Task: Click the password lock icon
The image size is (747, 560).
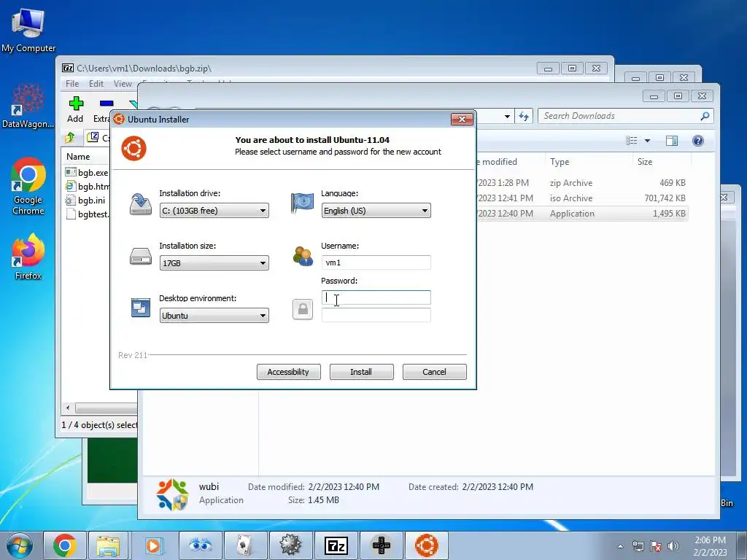Action: click(303, 309)
